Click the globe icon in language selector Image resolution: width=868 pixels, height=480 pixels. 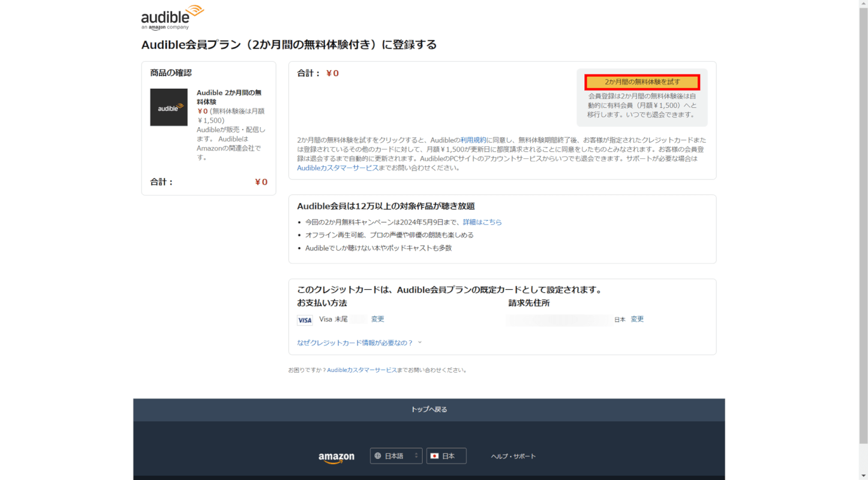(378, 456)
